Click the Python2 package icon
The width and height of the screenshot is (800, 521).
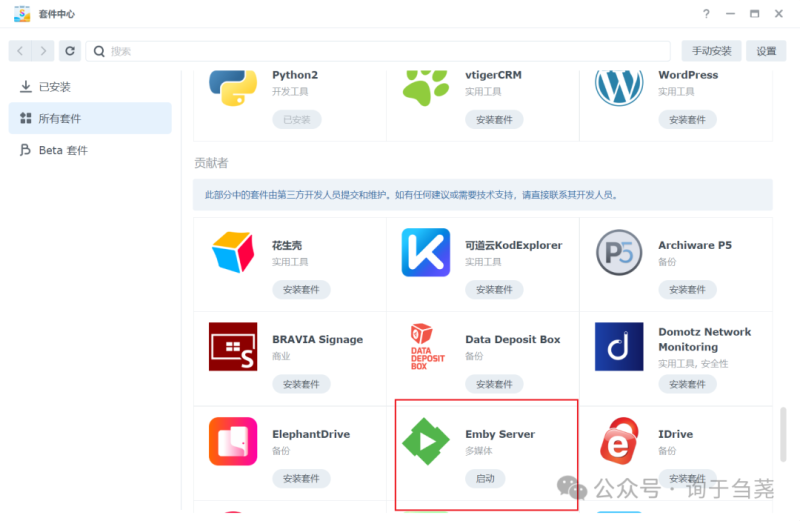(x=233, y=88)
